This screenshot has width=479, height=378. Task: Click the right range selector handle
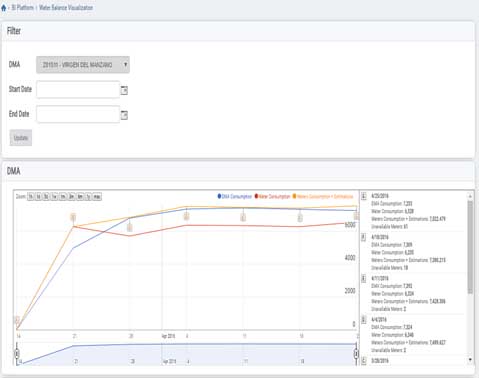356,353
